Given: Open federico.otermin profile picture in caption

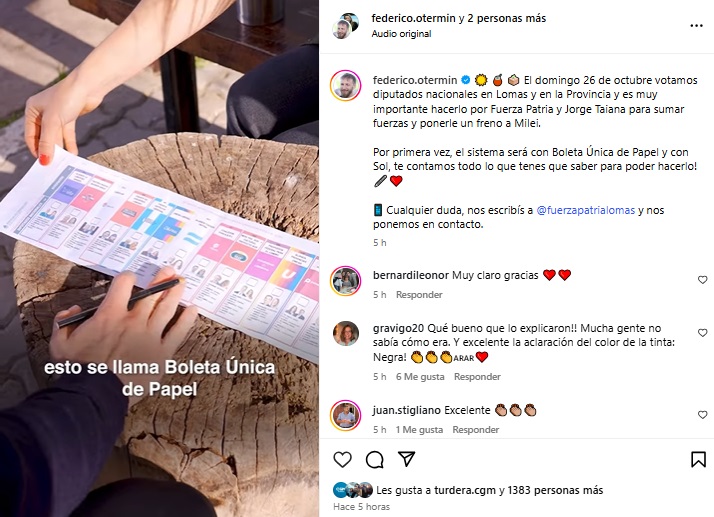Looking at the screenshot, I should coord(346,85).
